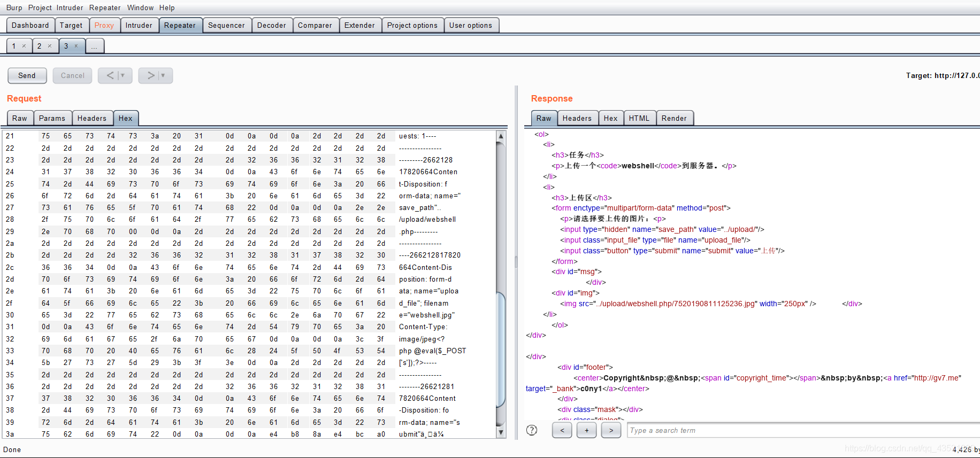Select the Request Hex view tab

click(126, 118)
